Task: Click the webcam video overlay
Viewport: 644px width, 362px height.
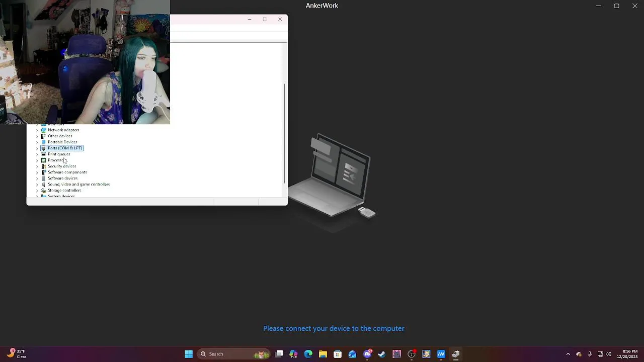Action: pyautogui.click(x=85, y=62)
